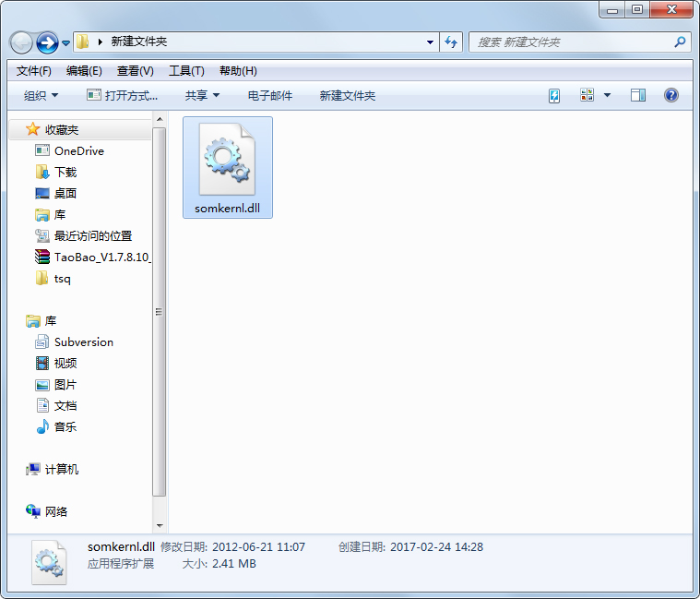Viewport: 700px width, 599px height.
Task: Click navigation pane scroll down arrow
Action: click(160, 526)
